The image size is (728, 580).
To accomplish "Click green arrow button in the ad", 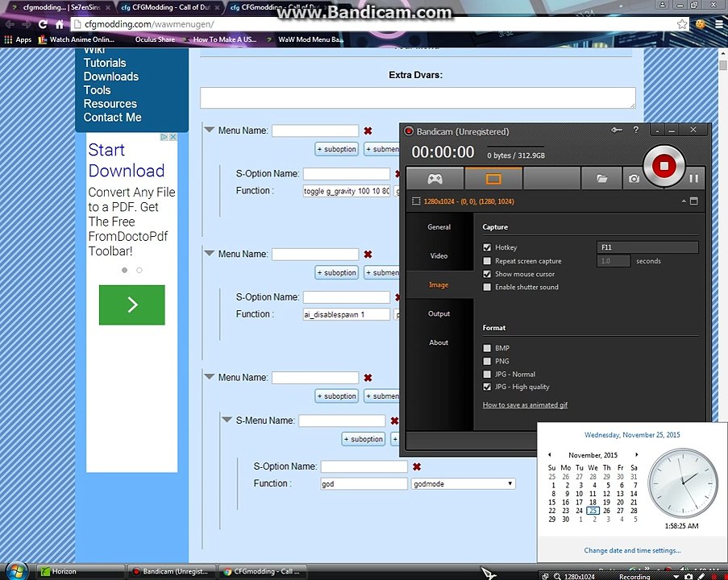I will pyautogui.click(x=132, y=304).
